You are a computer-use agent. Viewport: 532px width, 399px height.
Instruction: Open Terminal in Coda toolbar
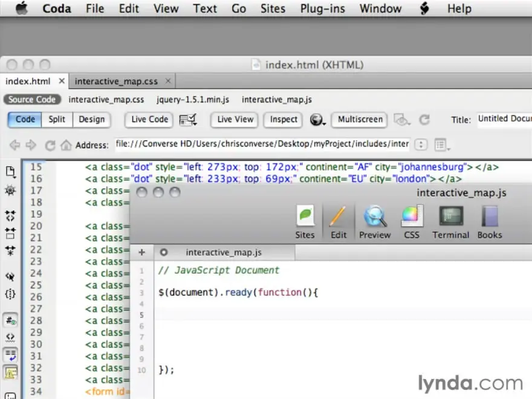point(451,221)
